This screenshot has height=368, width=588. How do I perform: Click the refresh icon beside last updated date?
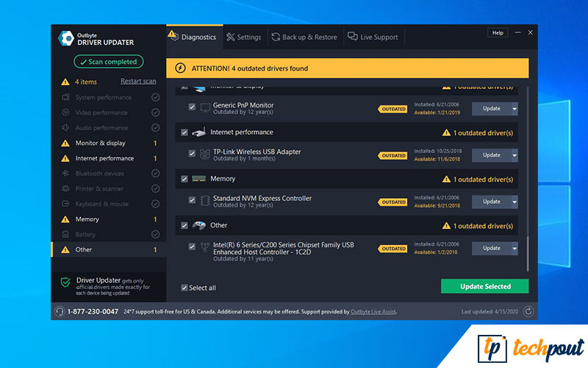(x=527, y=312)
